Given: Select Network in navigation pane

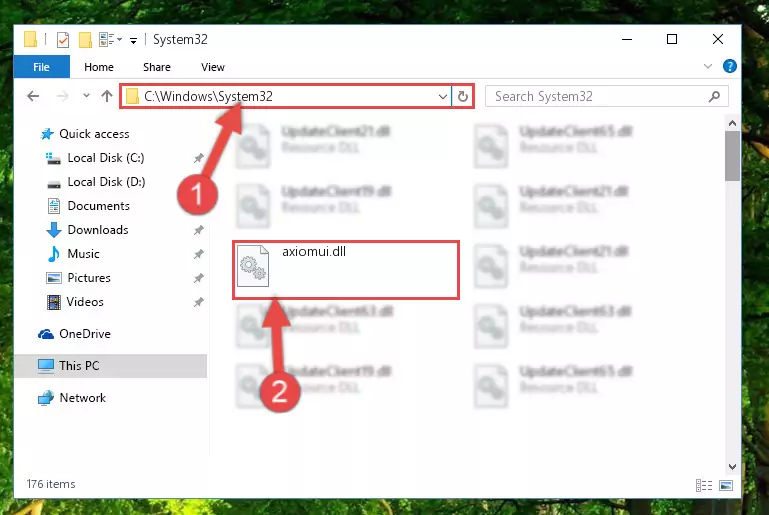Looking at the screenshot, I should click(x=82, y=398).
